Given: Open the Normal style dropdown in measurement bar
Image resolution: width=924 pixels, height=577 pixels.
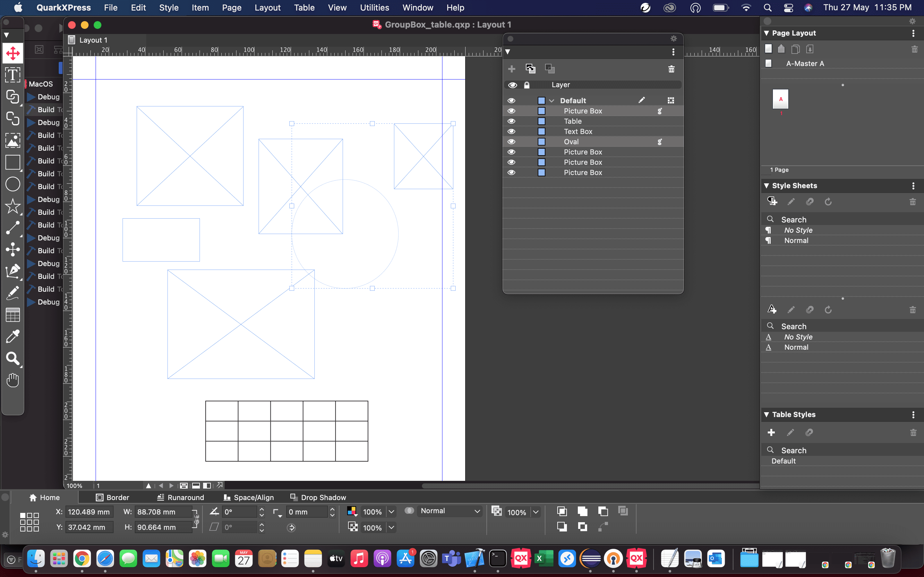Looking at the screenshot, I should (449, 511).
